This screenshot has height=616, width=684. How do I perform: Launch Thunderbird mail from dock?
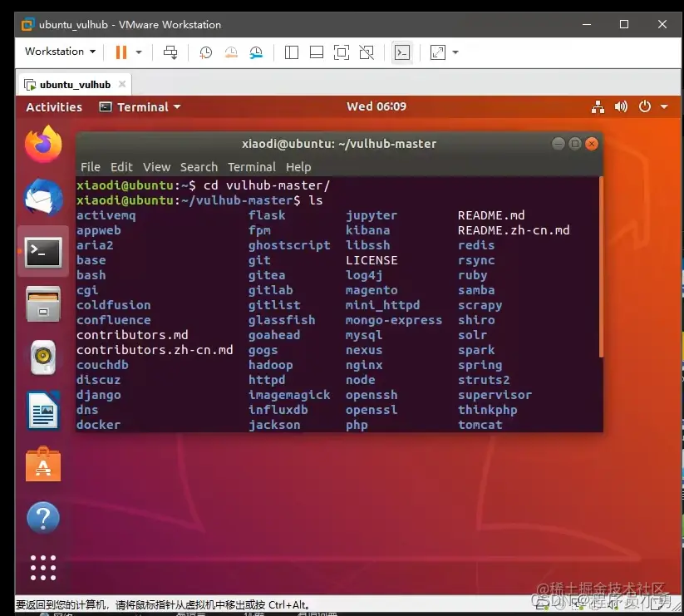pos(43,197)
